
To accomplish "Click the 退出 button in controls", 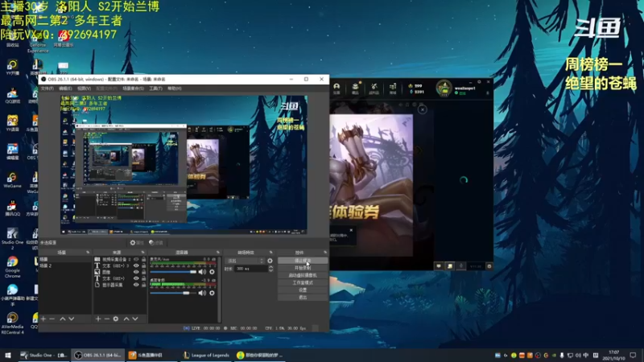I will tap(303, 297).
